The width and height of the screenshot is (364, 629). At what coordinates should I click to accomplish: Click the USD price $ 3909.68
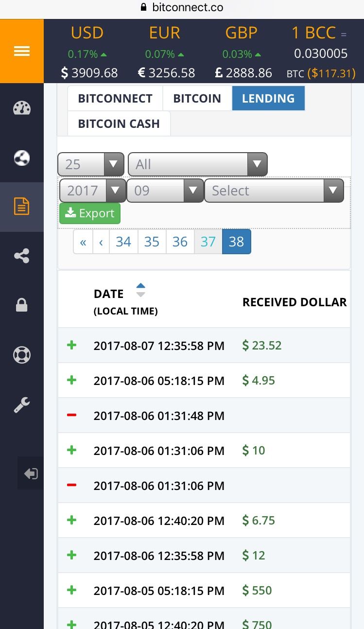click(89, 73)
